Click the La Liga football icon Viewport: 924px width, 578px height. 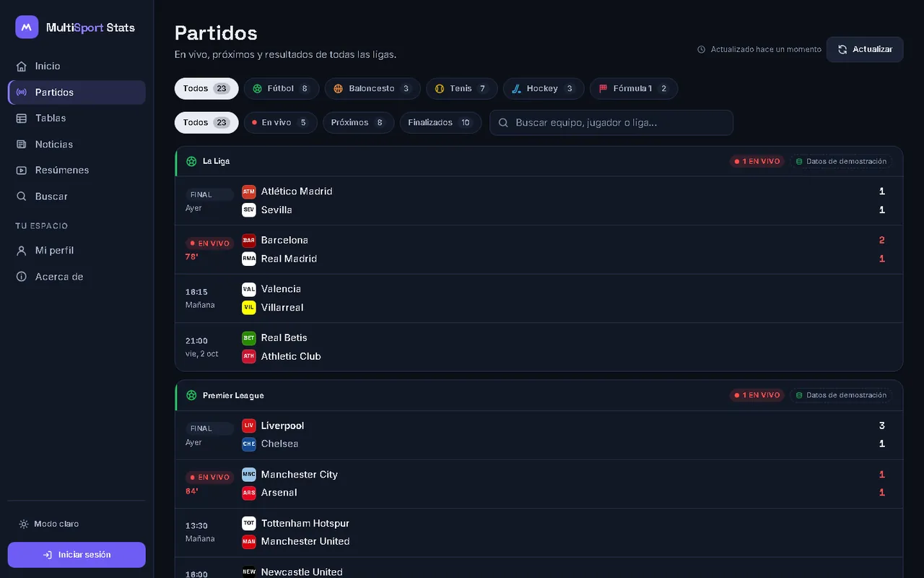coord(191,161)
